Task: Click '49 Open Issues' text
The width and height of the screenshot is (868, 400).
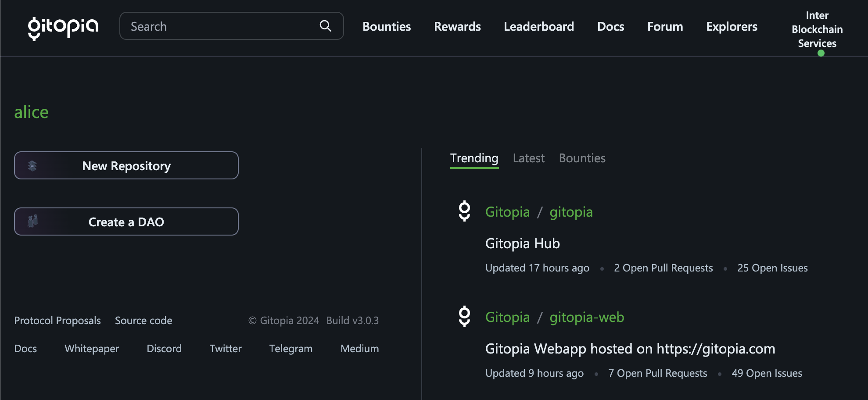Action: pyautogui.click(x=767, y=373)
